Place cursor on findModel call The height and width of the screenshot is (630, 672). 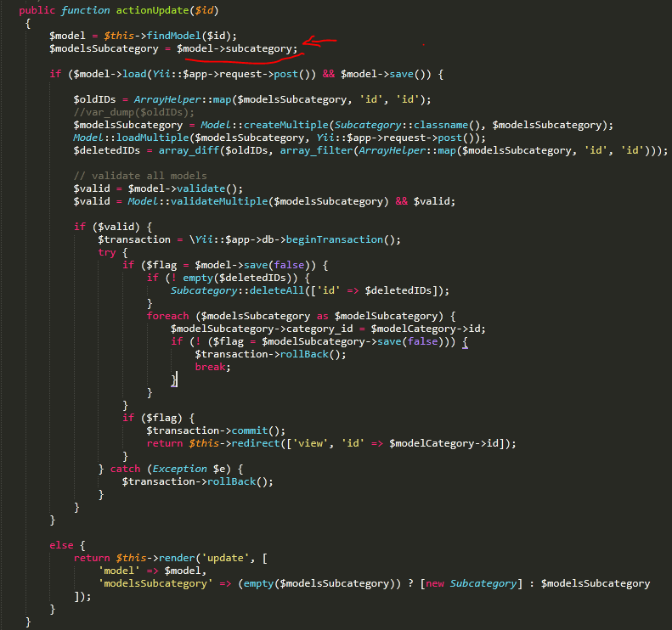[173, 36]
